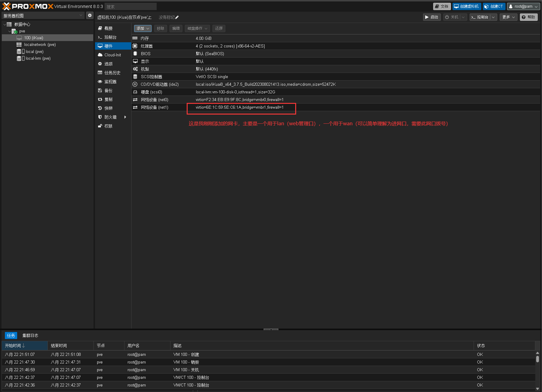Open the Backup (备份) section
Image resolution: width=542 pixels, height=392 pixels.
[x=108, y=90]
